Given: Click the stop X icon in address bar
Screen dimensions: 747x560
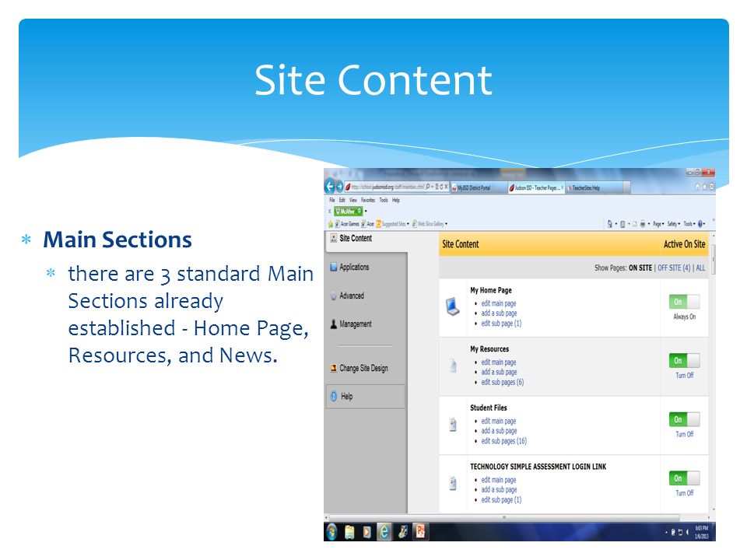Looking at the screenshot, I should tap(446, 187).
